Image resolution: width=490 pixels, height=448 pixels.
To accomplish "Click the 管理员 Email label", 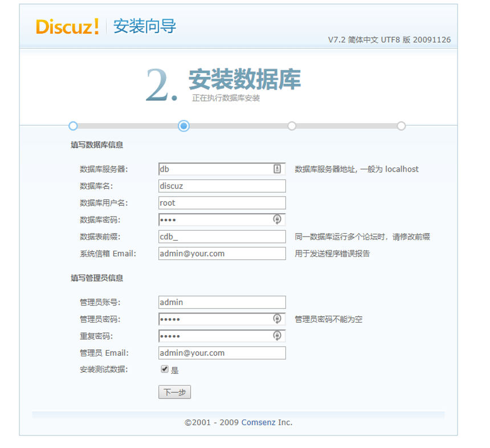I will pyautogui.click(x=104, y=353).
